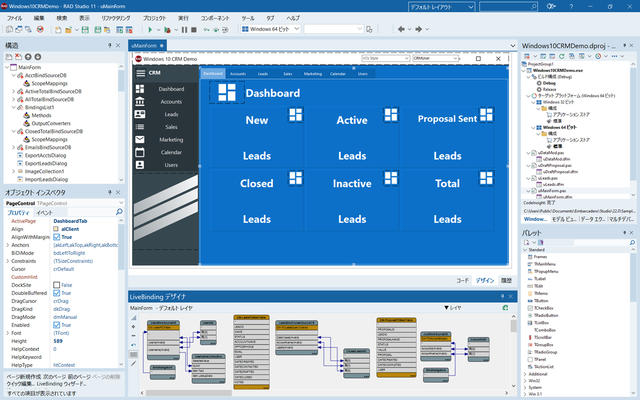640x400 pixels.
Task: Click the Structure panel vertical scrollbar
Action: pos(121,122)
